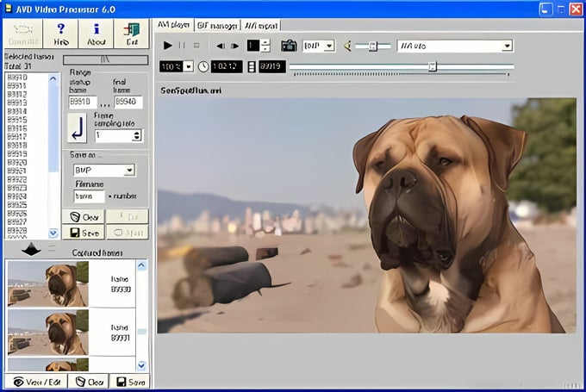Switch to the AVI player tab
This screenshot has width=586, height=392.
[x=173, y=25]
